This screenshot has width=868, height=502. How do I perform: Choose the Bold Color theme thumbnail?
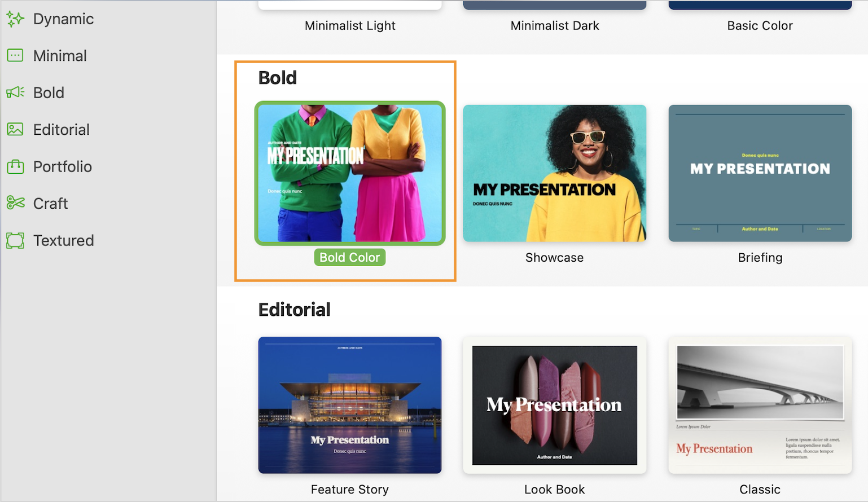click(x=350, y=173)
